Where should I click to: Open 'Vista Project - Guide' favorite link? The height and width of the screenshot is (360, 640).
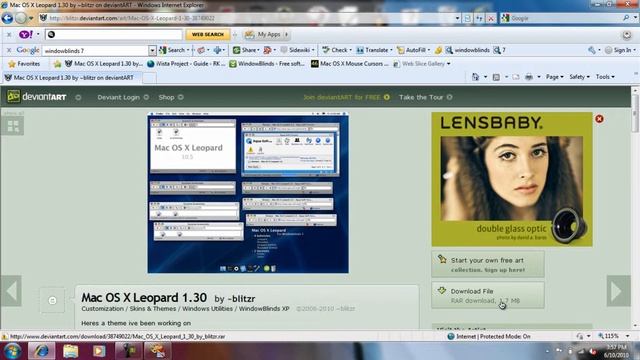pos(186,64)
